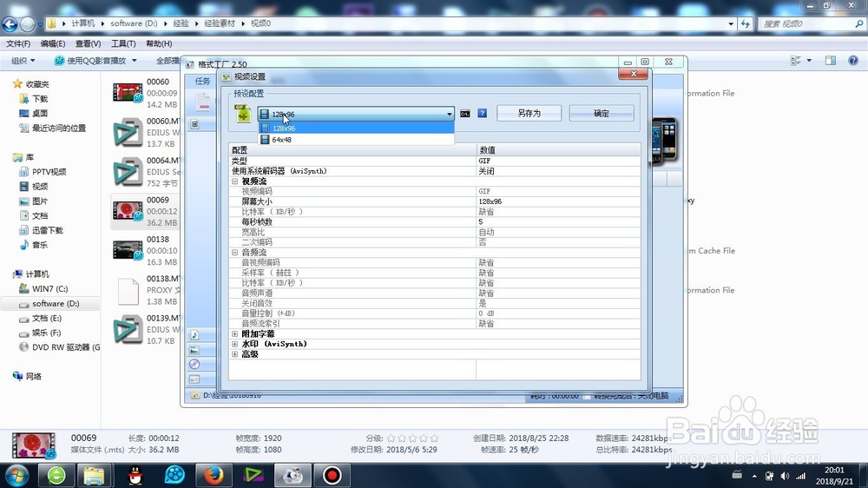Select 桌面 in favorites sidebar
The image size is (868, 488).
[40, 113]
